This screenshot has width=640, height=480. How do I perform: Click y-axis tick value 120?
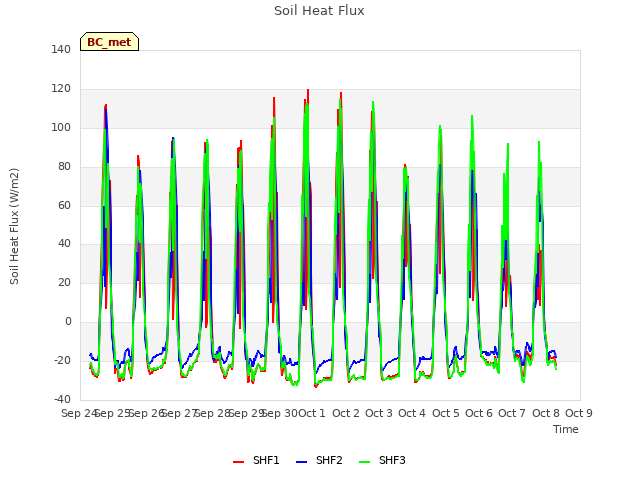tap(61, 89)
